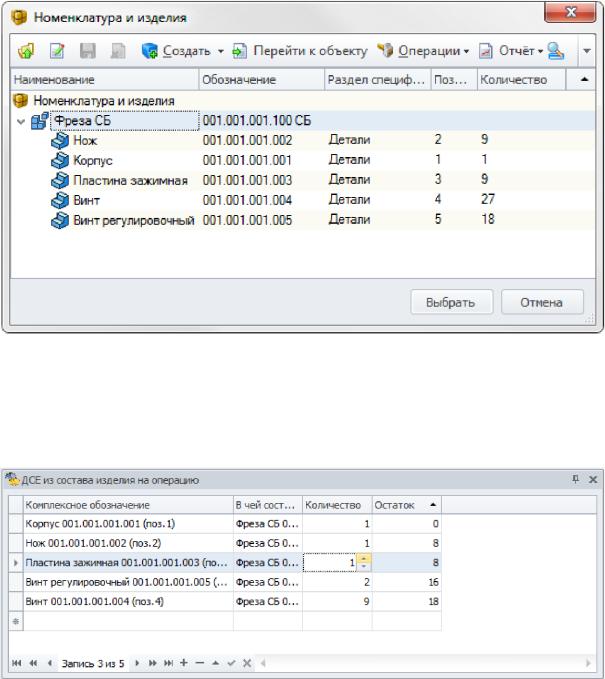Add a new record with plus icon
Viewport: 605px width, 679px height.
click(184, 663)
